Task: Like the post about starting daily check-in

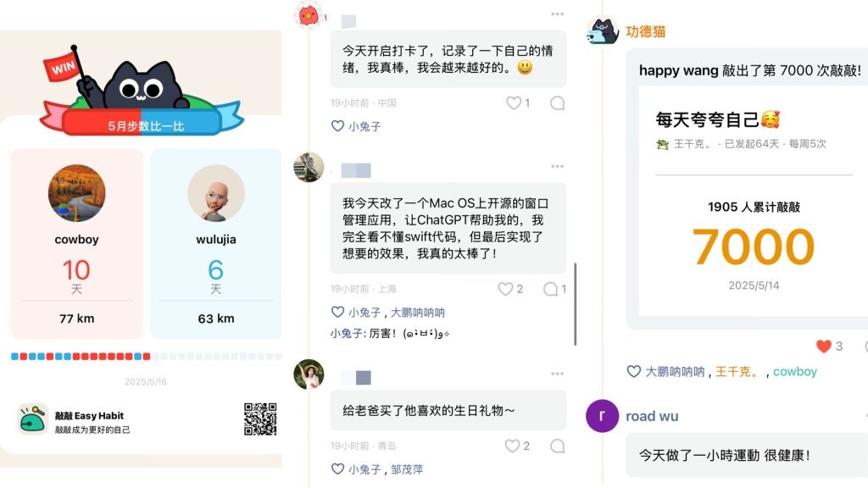Action: pos(514,103)
